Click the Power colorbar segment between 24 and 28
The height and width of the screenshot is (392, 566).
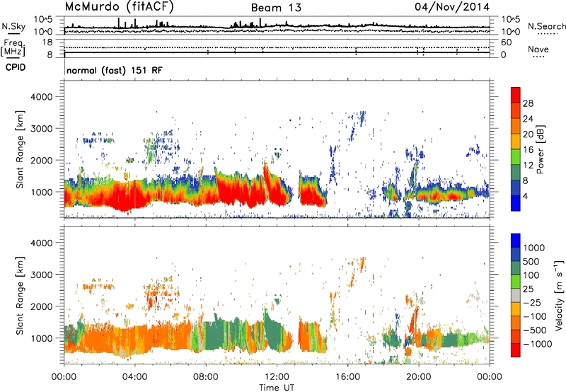(516, 110)
